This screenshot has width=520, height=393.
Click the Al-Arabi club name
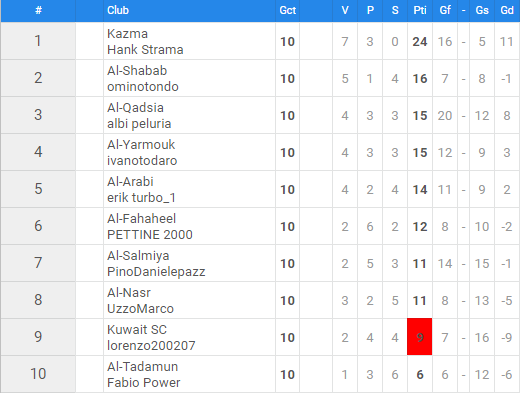point(130,182)
